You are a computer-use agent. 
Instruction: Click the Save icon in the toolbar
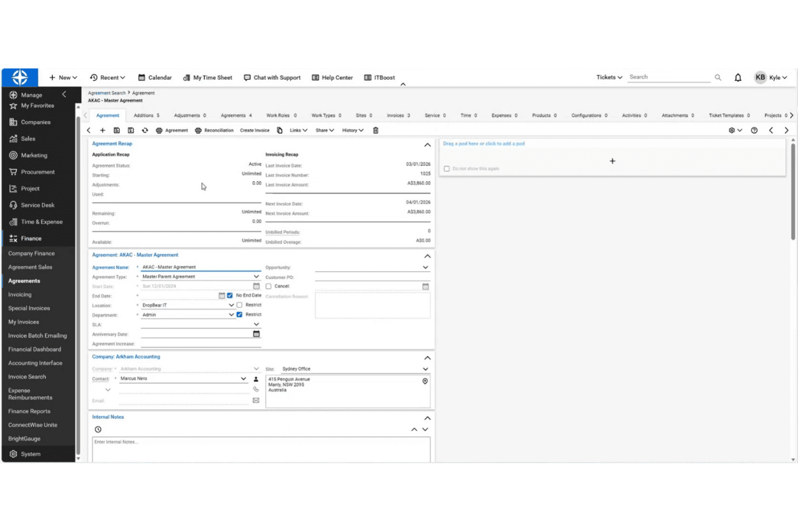pyautogui.click(x=116, y=130)
